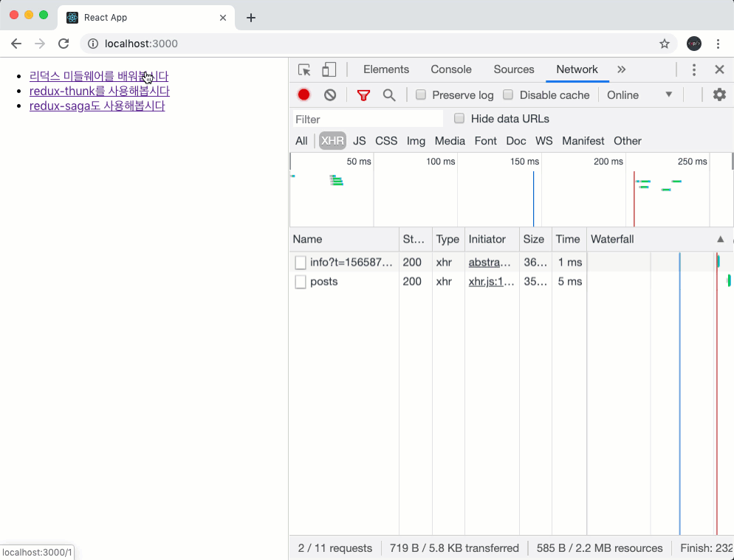Screen dimensions: 734x560
Task: Close the React App tab
Action: (x=223, y=18)
